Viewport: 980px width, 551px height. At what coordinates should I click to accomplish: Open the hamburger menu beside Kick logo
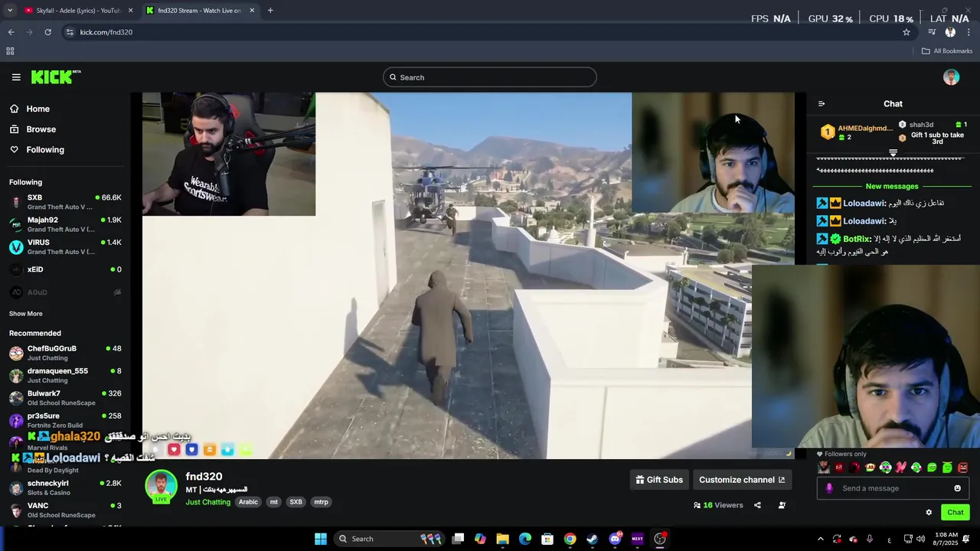point(16,77)
